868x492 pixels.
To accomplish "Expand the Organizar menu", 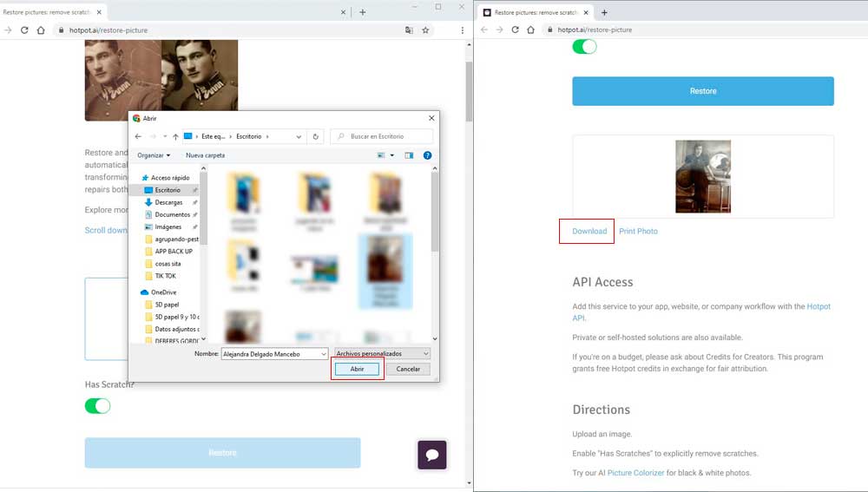I will (154, 155).
